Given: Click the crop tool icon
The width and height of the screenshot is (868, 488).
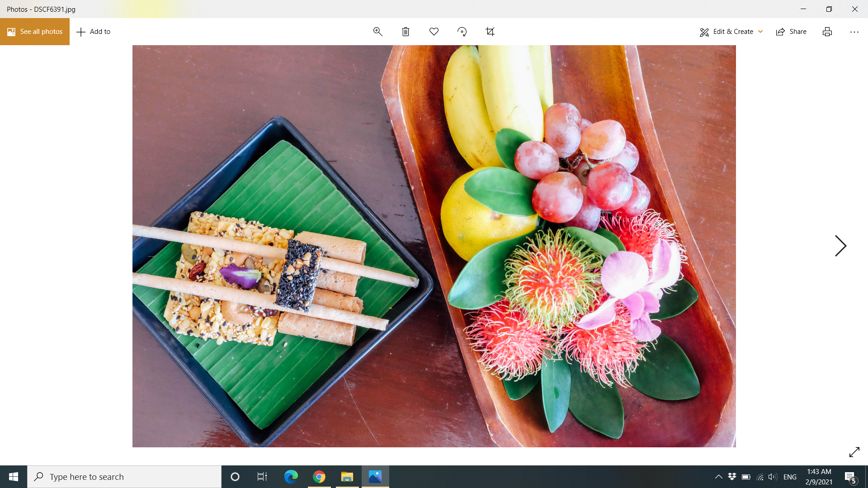Looking at the screenshot, I should click(490, 31).
